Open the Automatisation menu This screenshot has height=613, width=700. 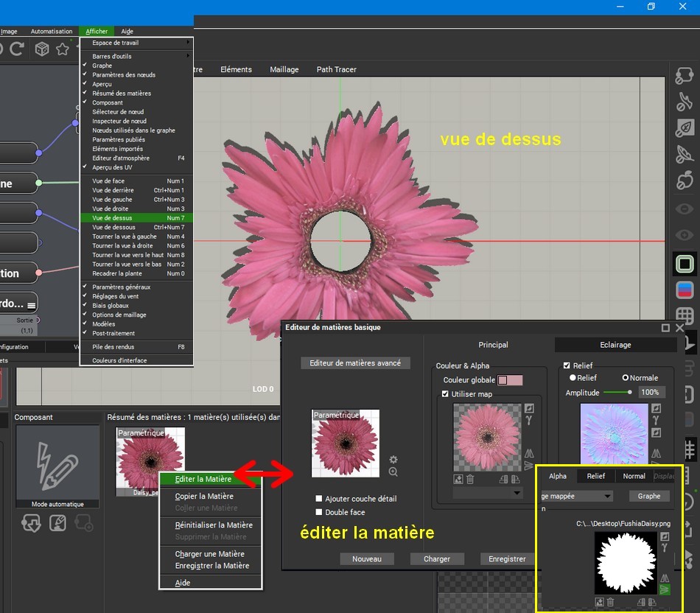pos(52,31)
